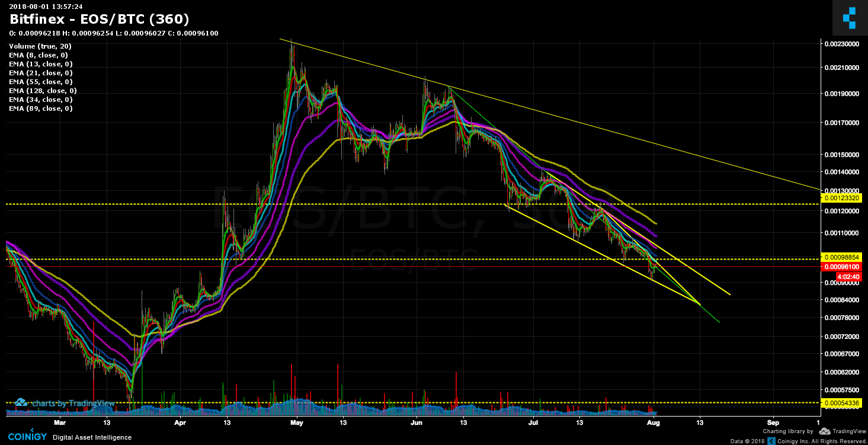Click the 'Mar' date axis label

point(59,422)
